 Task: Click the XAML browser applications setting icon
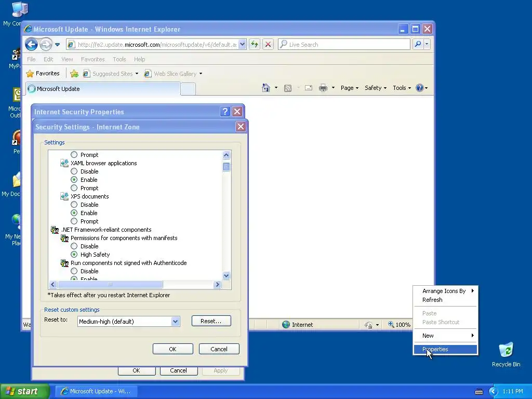click(x=64, y=163)
